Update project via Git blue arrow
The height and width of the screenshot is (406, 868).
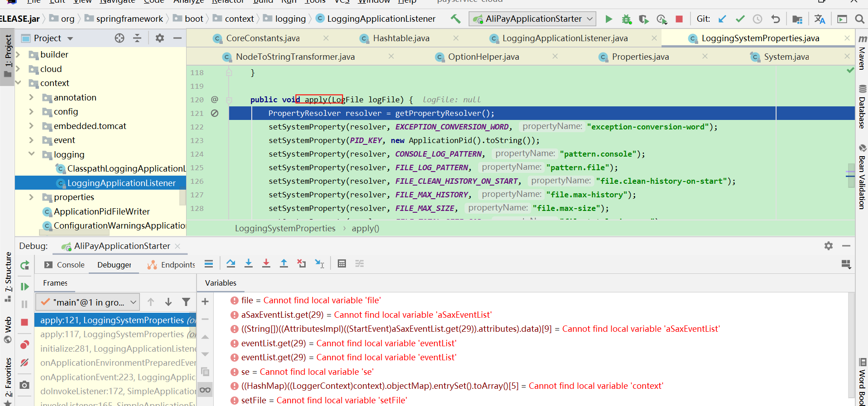pyautogui.click(x=722, y=19)
